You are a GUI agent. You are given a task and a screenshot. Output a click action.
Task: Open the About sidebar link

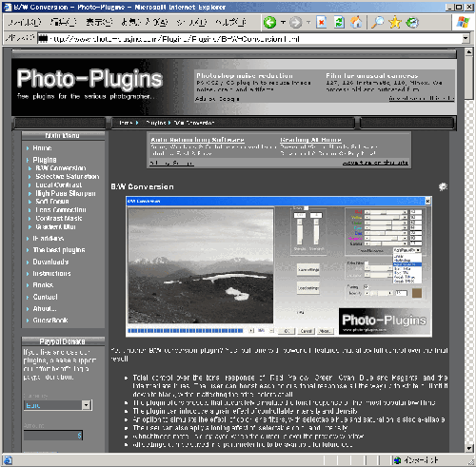(x=45, y=308)
